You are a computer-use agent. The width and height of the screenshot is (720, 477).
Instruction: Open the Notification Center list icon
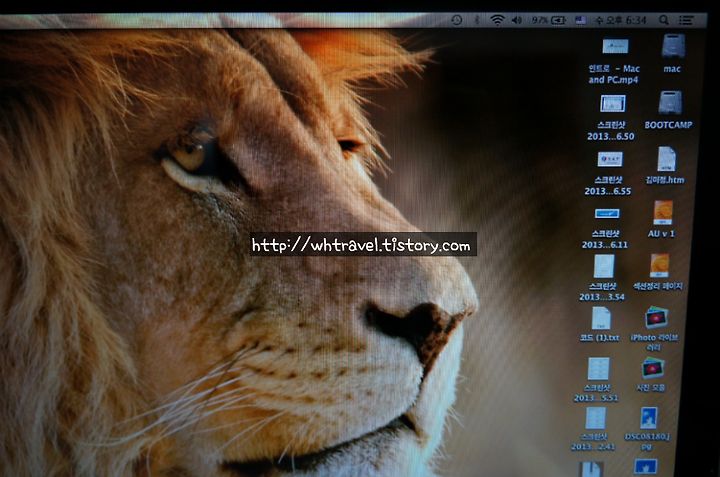coord(686,20)
